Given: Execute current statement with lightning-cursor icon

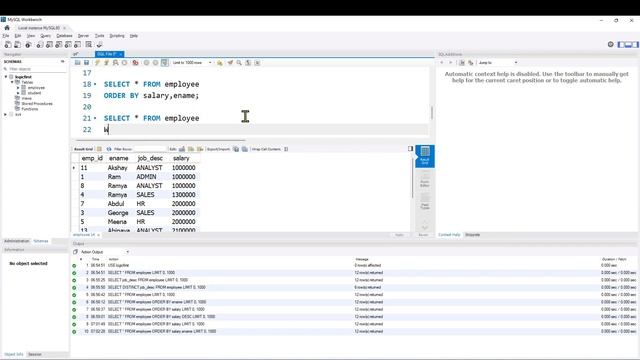Looking at the screenshot, I should 107,62.
